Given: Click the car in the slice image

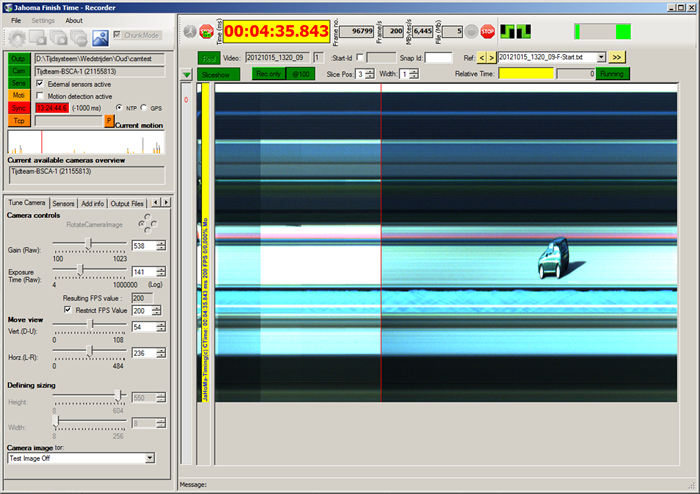Looking at the screenshot, I should pyautogui.click(x=554, y=258).
